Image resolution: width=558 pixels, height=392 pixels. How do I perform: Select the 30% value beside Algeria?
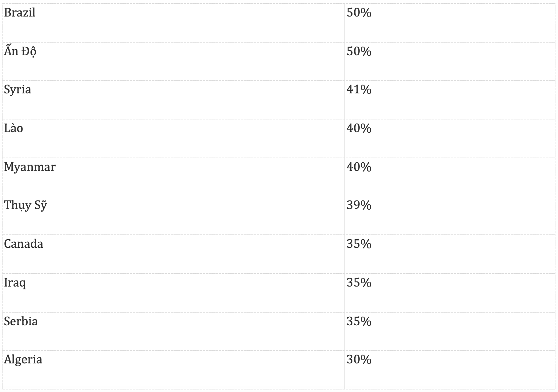359,360
